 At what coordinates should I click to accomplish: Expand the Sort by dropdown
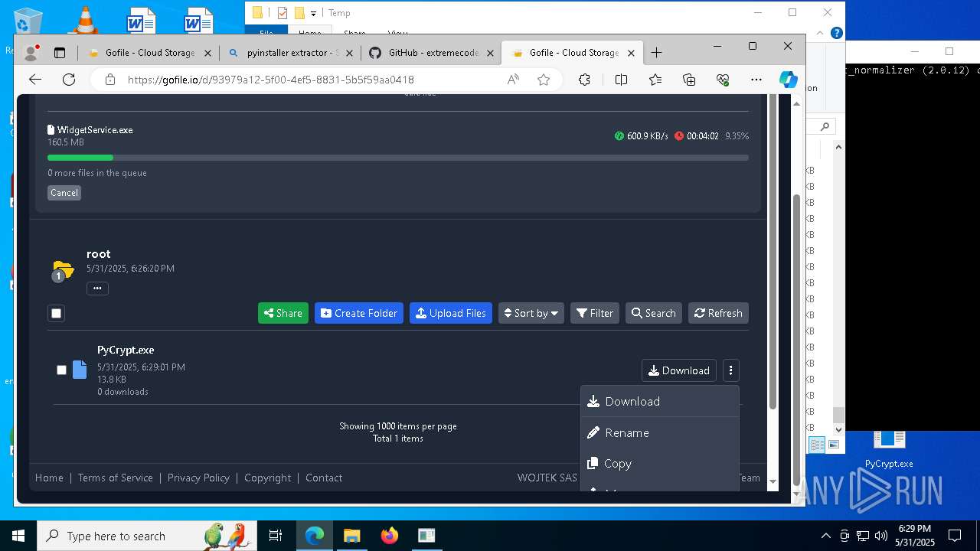click(x=531, y=313)
